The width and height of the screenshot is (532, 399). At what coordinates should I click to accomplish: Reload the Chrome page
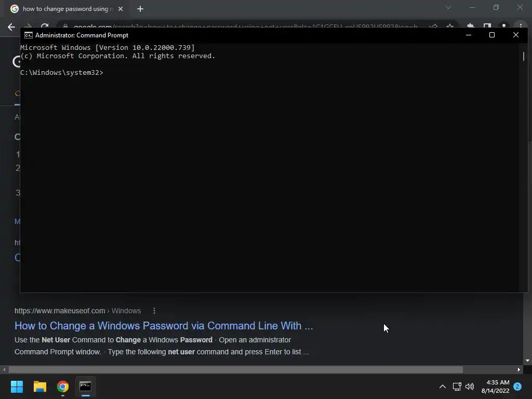coord(45,26)
